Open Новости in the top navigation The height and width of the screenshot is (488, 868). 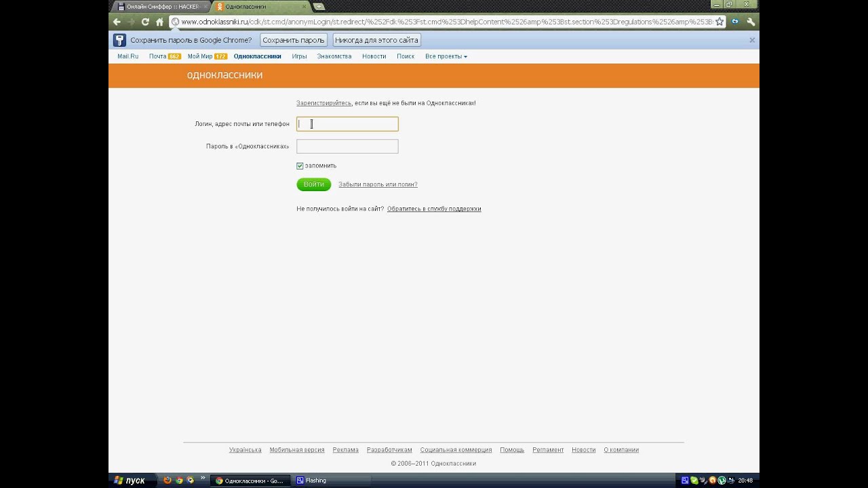(374, 56)
